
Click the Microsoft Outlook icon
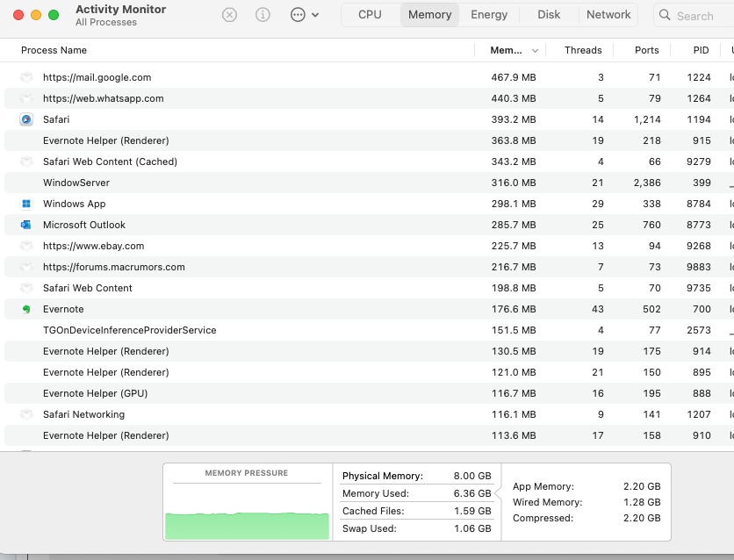(26, 225)
